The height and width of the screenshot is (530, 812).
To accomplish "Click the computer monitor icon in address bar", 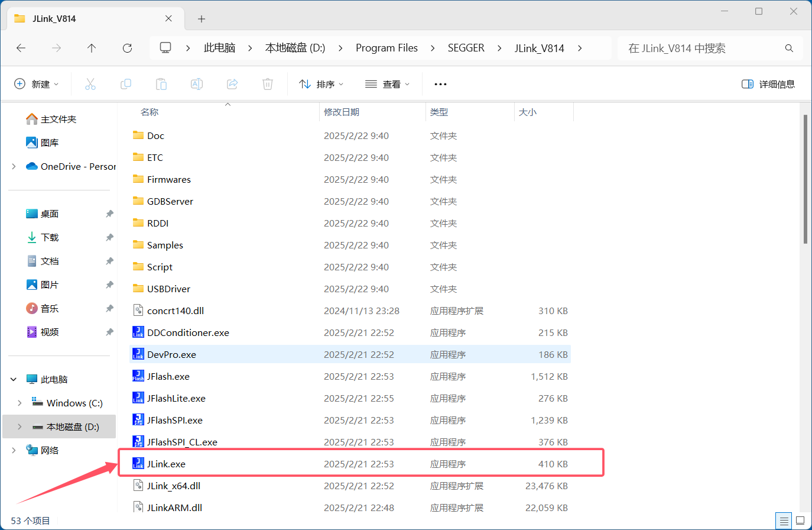I will [x=165, y=47].
